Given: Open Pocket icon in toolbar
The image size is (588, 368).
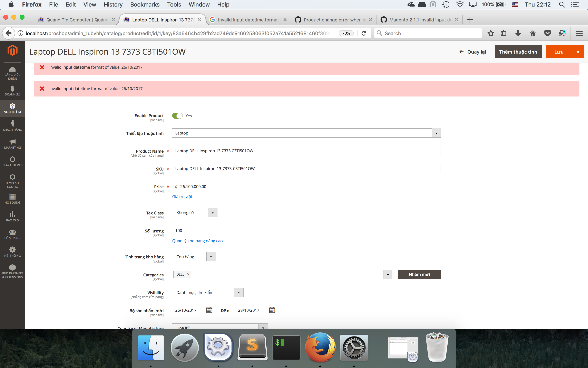Looking at the screenshot, I should point(547,33).
